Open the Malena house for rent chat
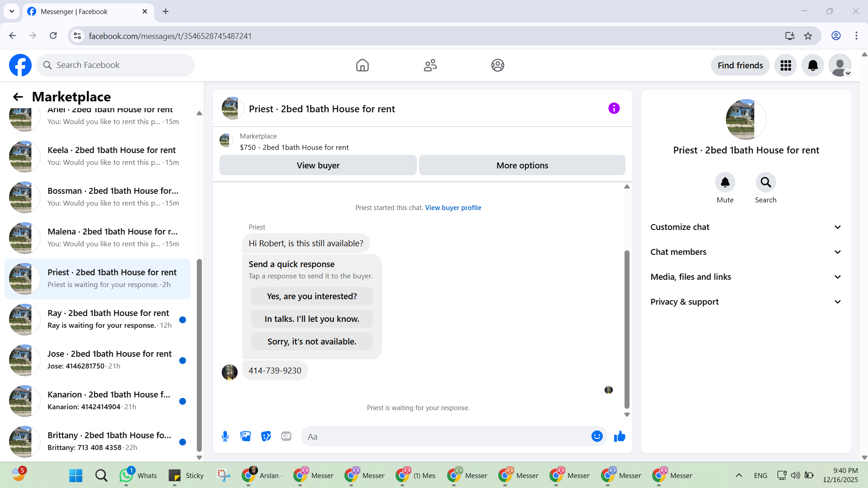This screenshot has height=488, width=868. coord(97,238)
